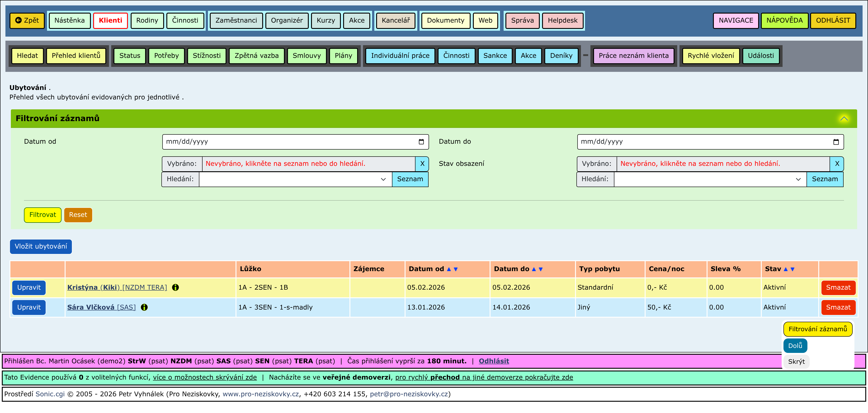Click the left Seznam list button
The image size is (868, 413).
pyautogui.click(x=410, y=179)
